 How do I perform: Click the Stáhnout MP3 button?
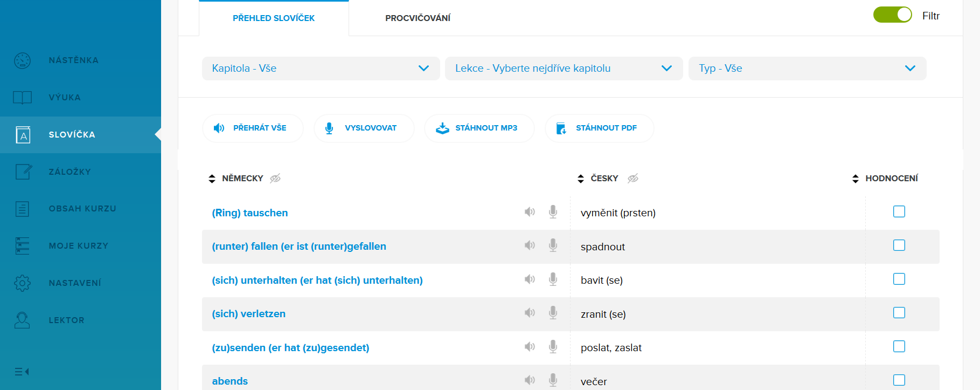coord(479,128)
